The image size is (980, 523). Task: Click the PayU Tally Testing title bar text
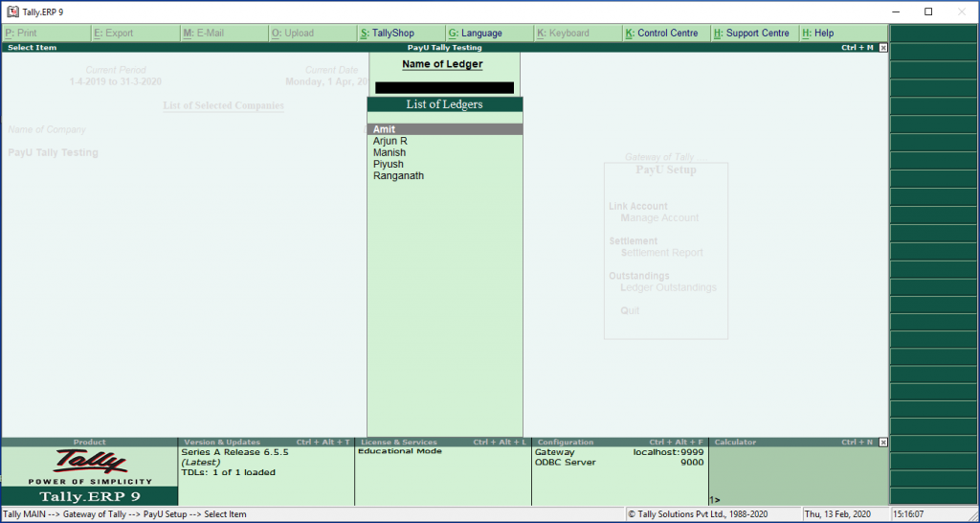[x=444, y=48]
